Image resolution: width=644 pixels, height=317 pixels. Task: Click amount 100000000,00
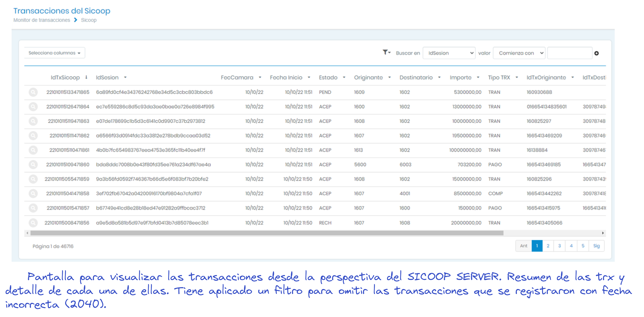click(465, 150)
